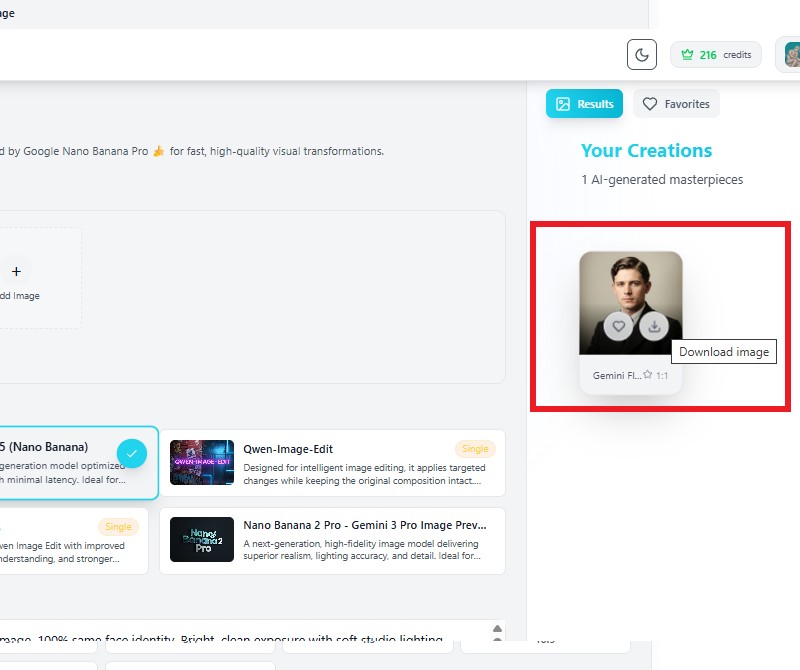Select the Qwen-Image-Edit model card
The width and height of the screenshot is (800, 670).
tap(332, 463)
